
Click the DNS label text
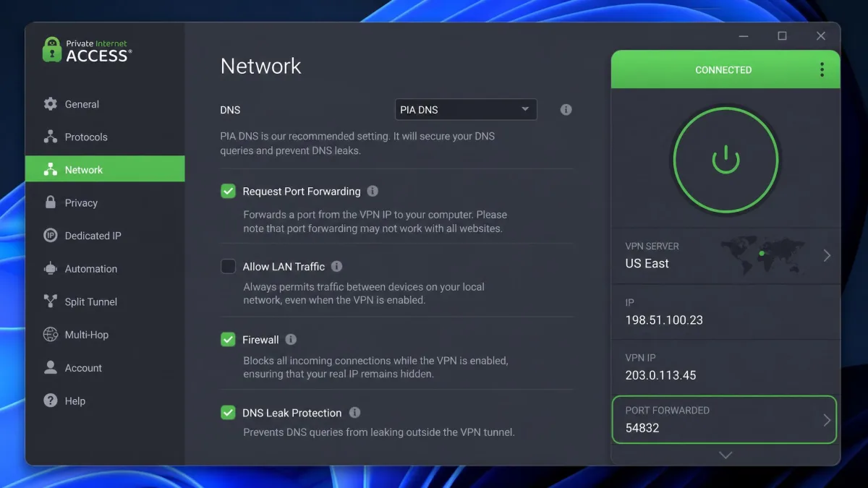[x=230, y=110]
